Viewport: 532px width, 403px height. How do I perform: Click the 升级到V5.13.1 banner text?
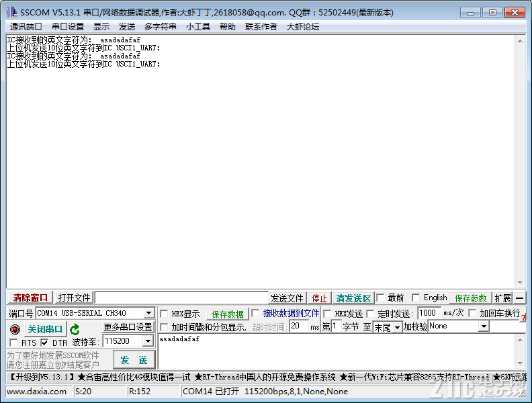click(x=42, y=377)
